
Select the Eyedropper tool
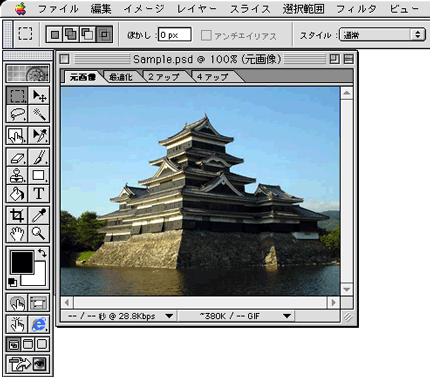[39, 215]
